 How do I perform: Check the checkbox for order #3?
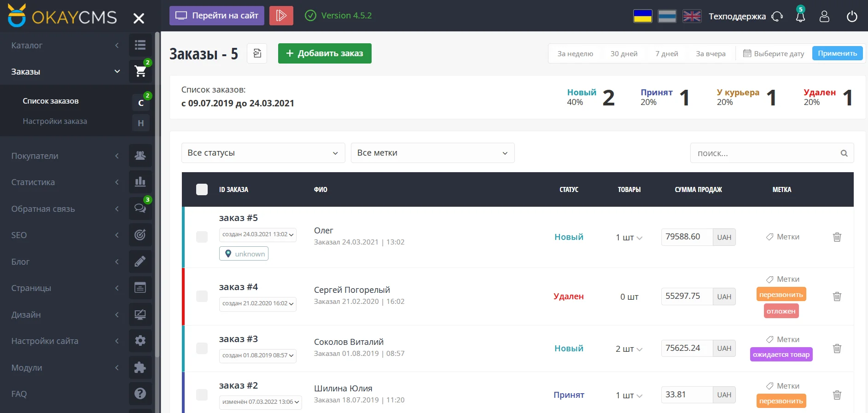coord(202,348)
